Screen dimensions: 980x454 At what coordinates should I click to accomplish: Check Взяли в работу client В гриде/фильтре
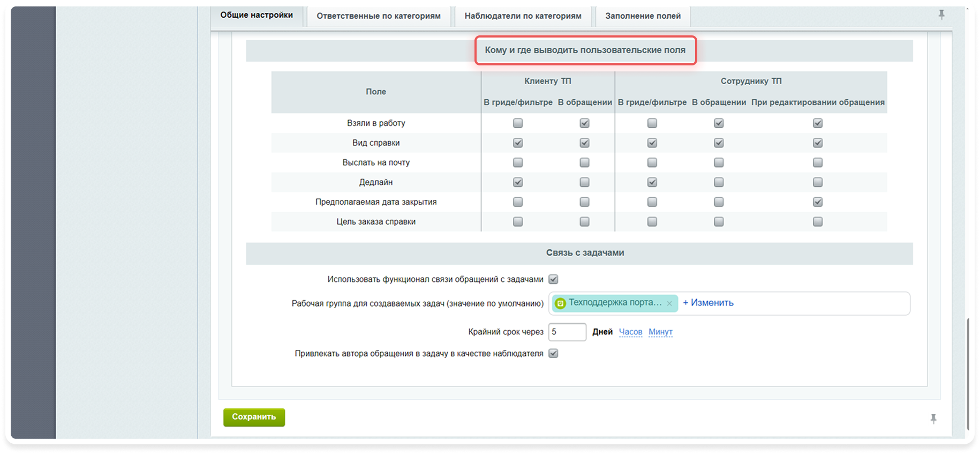click(x=518, y=123)
